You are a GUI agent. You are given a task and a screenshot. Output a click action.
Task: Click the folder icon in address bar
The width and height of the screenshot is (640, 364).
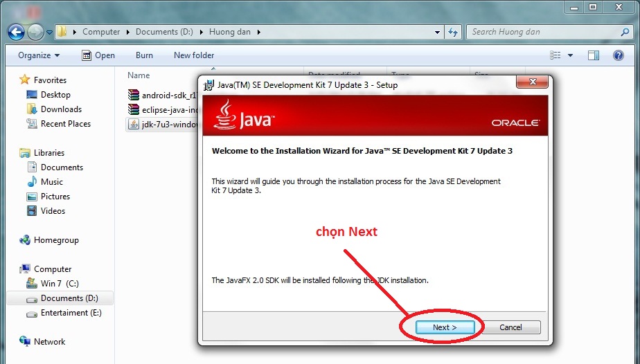(62, 31)
